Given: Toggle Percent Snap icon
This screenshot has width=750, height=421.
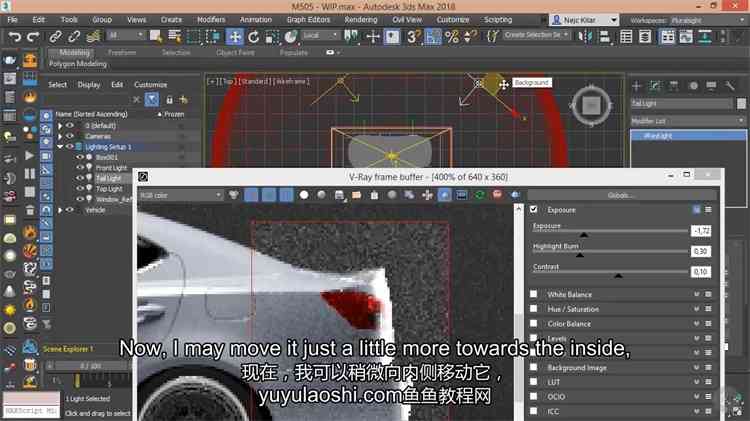Looking at the screenshot, I should point(452,36).
